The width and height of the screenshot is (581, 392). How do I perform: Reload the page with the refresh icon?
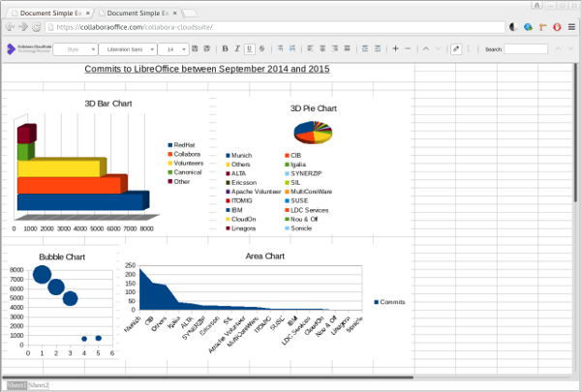[37, 27]
